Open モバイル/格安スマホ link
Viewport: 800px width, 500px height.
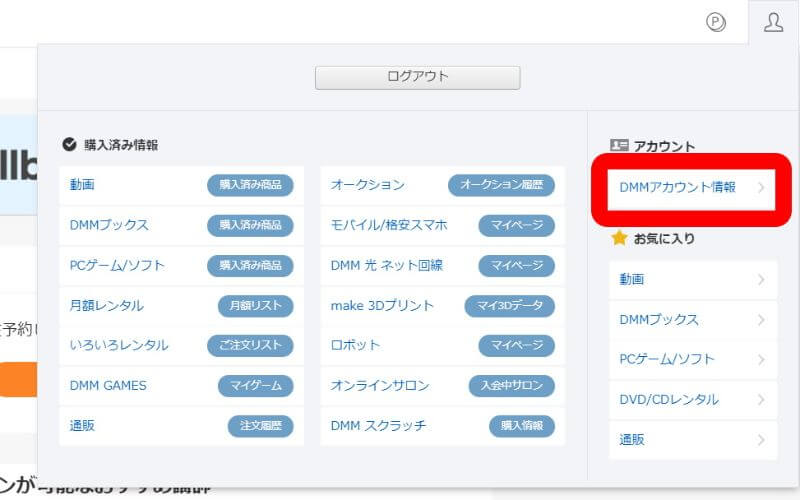click(389, 225)
